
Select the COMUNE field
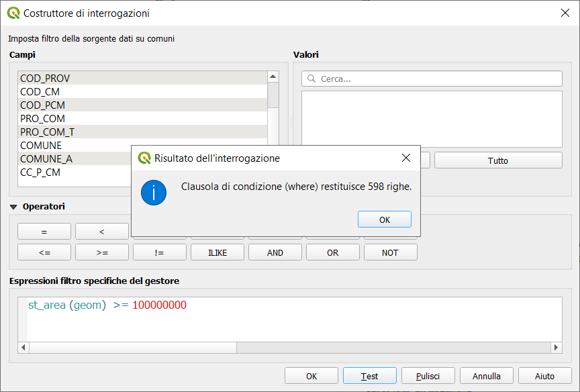(x=41, y=146)
